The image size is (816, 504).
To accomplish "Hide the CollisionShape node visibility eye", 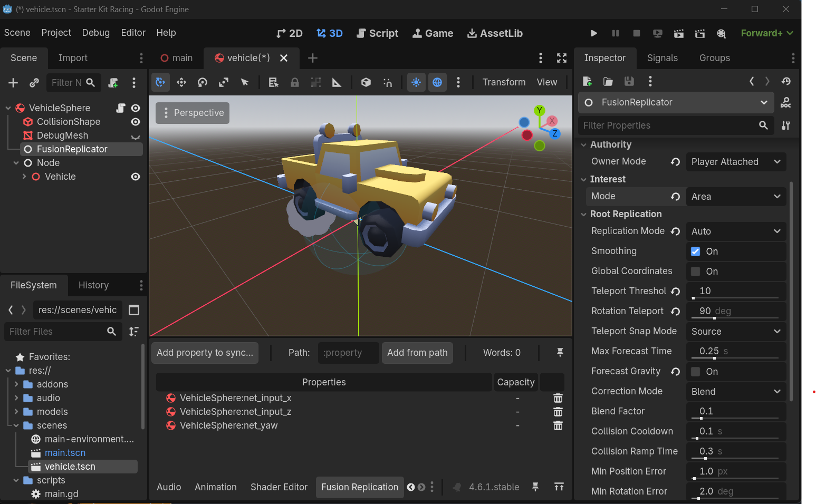I will pos(136,122).
